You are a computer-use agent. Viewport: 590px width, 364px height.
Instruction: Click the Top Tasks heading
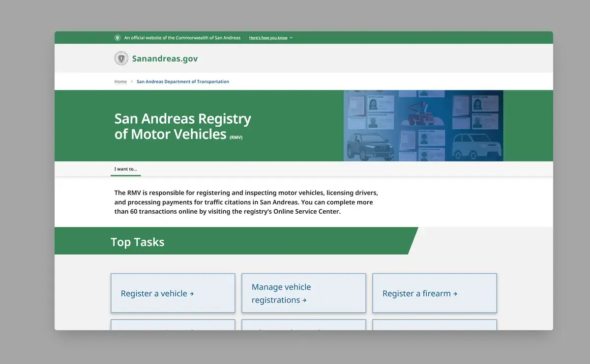click(x=138, y=242)
